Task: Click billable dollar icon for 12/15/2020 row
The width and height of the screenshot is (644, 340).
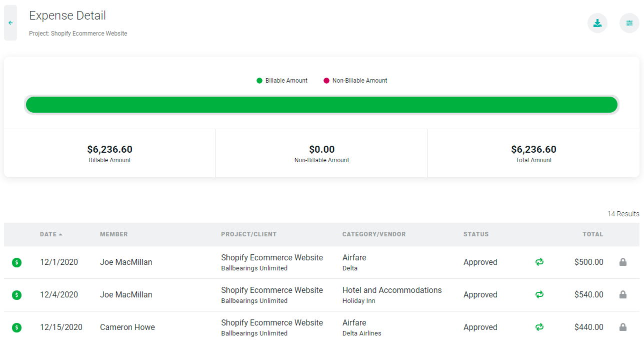Action: pyautogui.click(x=17, y=327)
